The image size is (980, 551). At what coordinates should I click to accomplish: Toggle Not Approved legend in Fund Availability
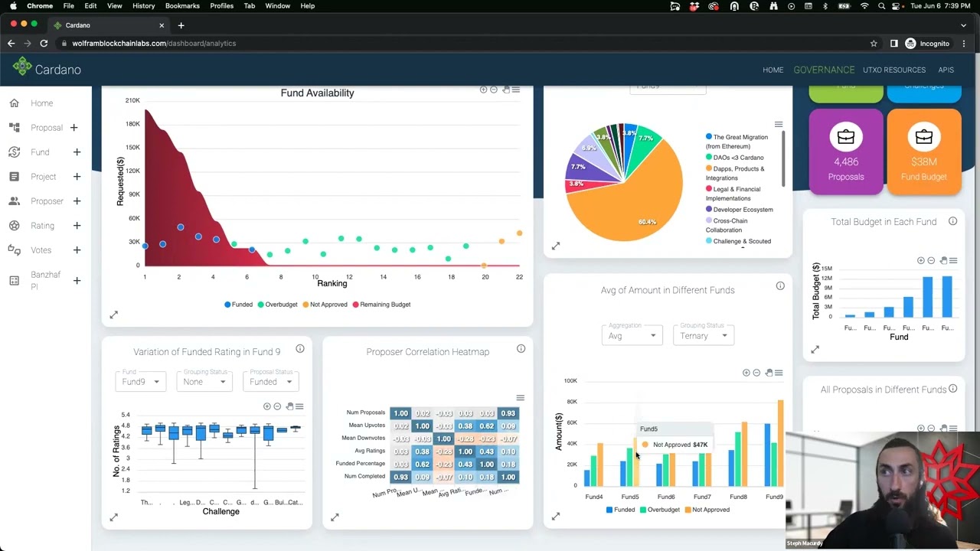pos(325,305)
